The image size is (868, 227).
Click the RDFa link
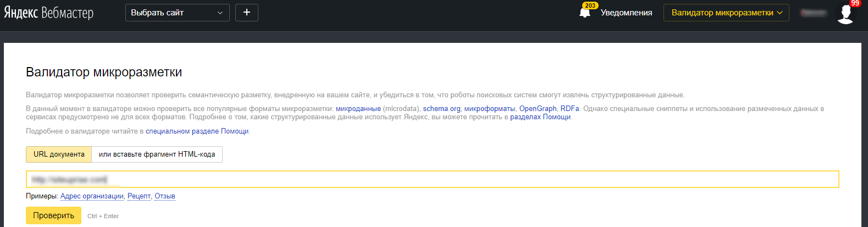pyautogui.click(x=570, y=109)
